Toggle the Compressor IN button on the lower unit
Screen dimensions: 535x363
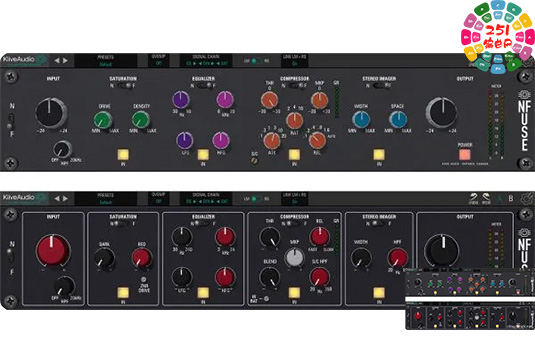click(294, 292)
